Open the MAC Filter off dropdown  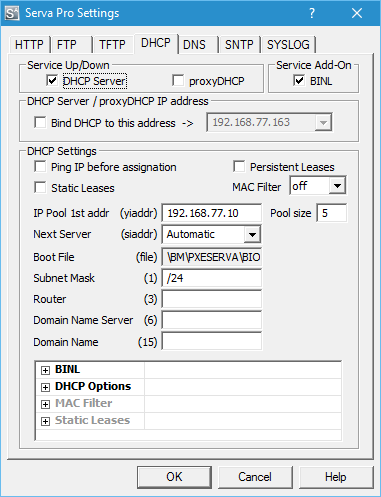click(x=337, y=185)
